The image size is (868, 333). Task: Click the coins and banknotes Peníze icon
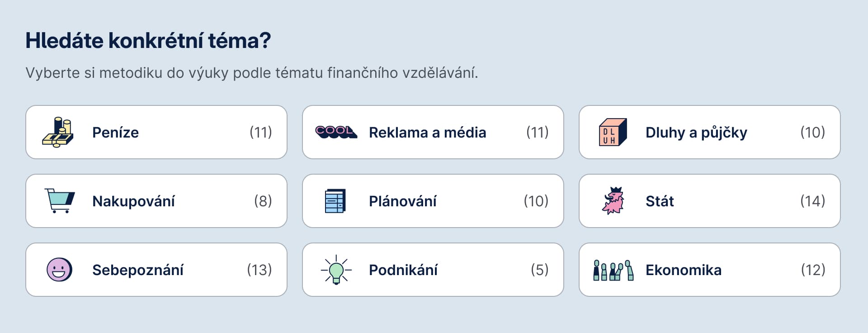pyautogui.click(x=58, y=132)
